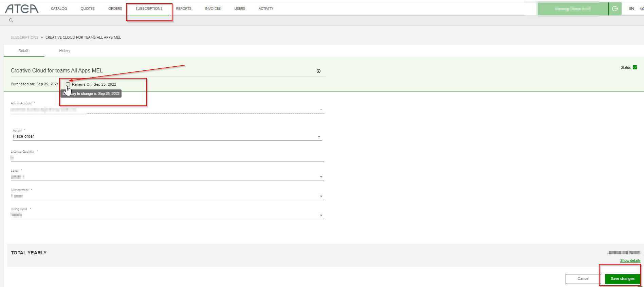Open the Billing cycle dropdown

(167, 215)
